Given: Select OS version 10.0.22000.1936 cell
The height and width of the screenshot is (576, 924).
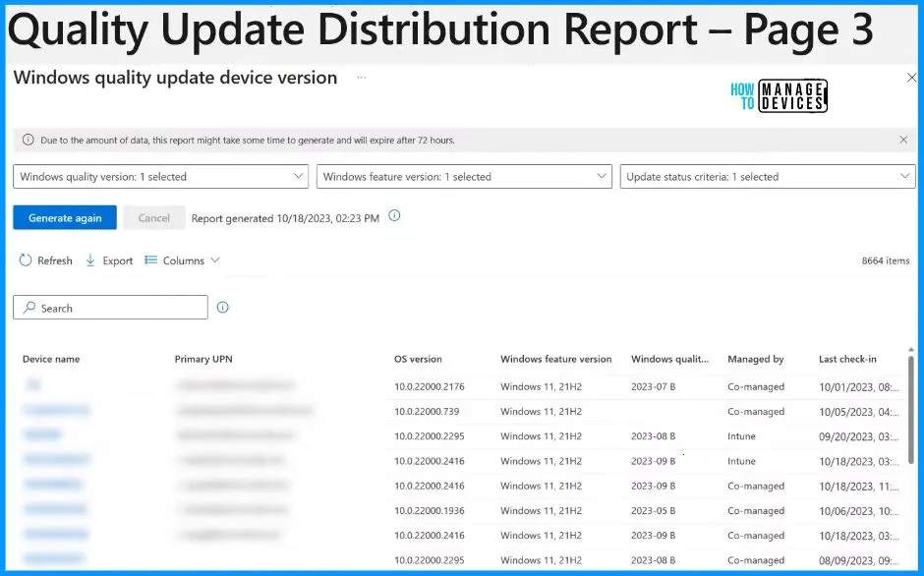Looking at the screenshot, I should click(x=429, y=510).
